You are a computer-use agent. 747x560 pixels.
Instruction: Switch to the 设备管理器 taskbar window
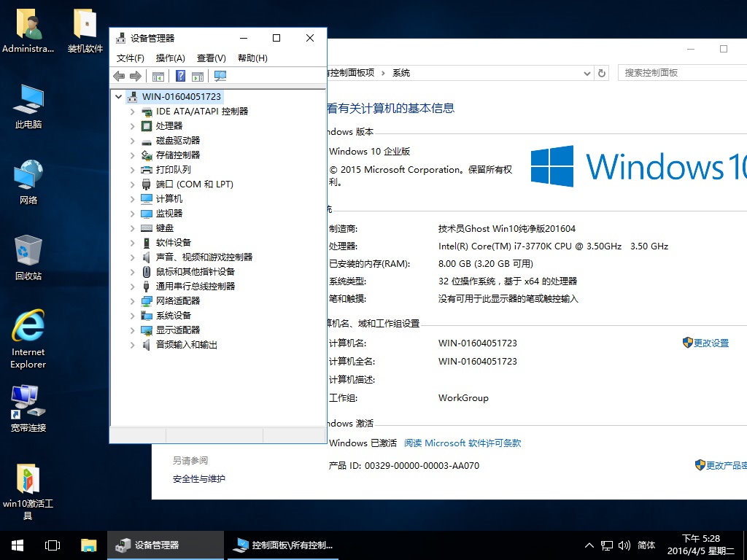point(166,545)
